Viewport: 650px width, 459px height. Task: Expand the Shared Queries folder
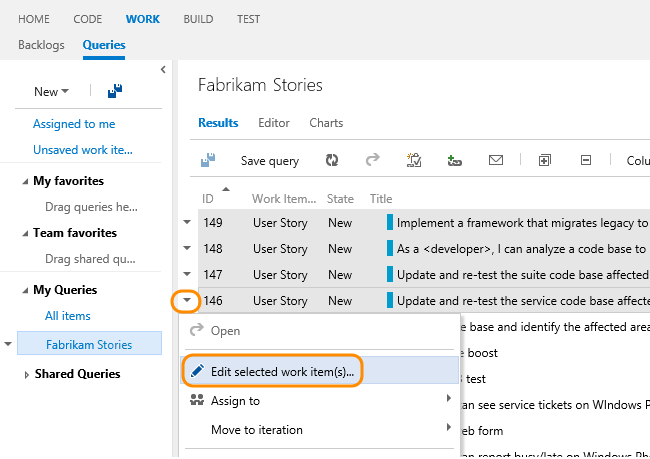click(x=26, y=374)
